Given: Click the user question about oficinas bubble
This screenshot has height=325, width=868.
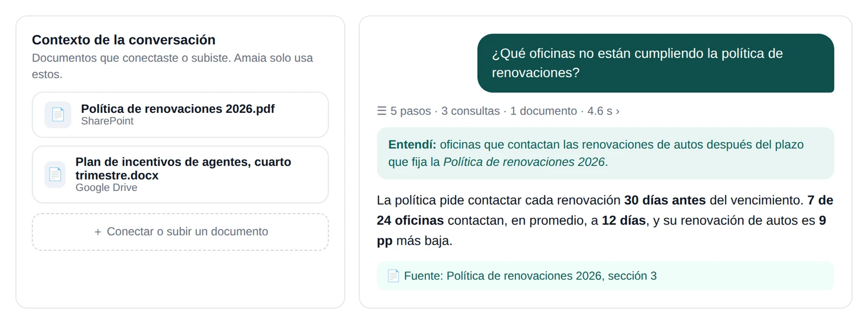Looking at the screenshot, I should point(655,63).
